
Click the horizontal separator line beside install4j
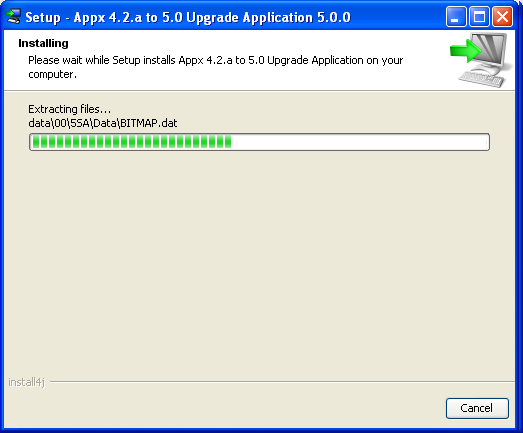(282, 382)
